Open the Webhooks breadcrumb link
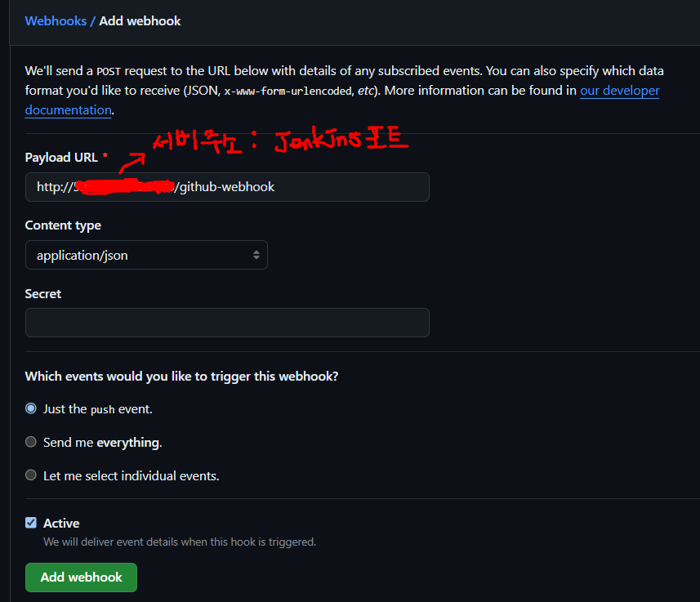Viewport: 700px width, 602px height. coord(56,21)
